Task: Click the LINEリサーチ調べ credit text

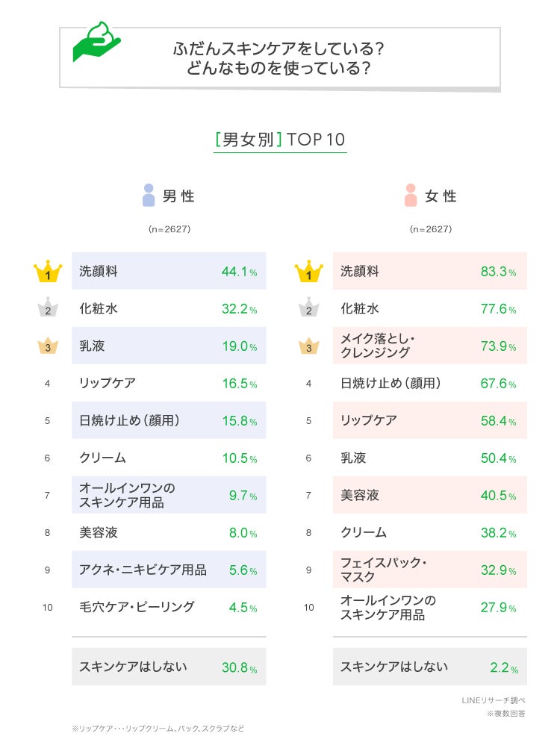Action: (493, 700)
